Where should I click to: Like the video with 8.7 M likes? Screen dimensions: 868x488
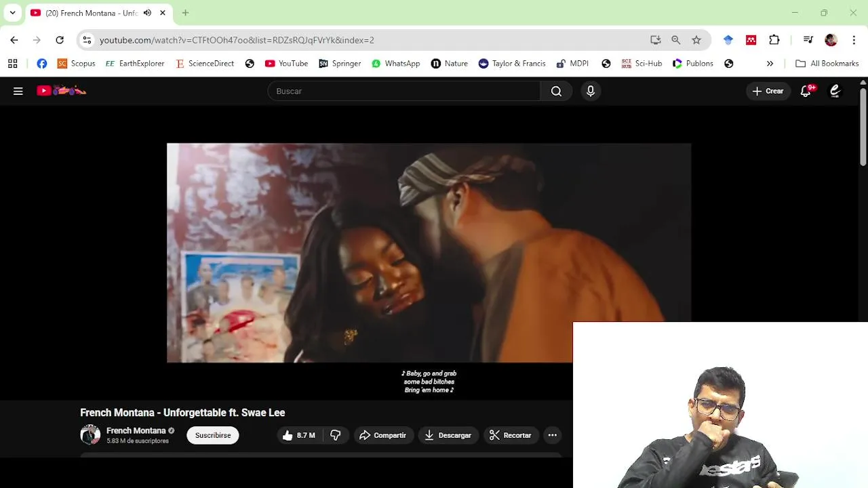(299, 435)
